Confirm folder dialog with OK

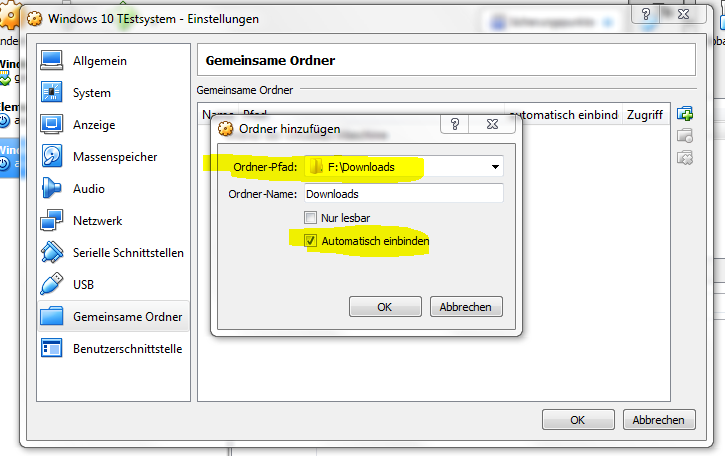[384, 307]
